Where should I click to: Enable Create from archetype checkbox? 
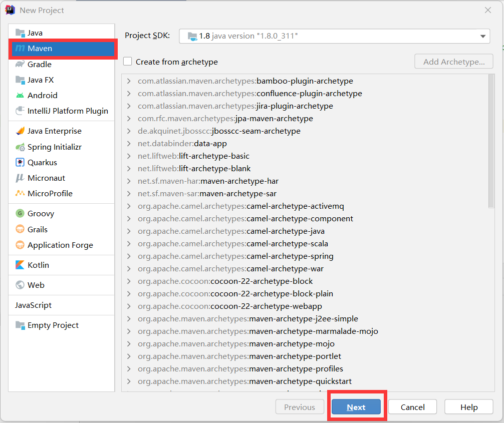click(128, 62)
